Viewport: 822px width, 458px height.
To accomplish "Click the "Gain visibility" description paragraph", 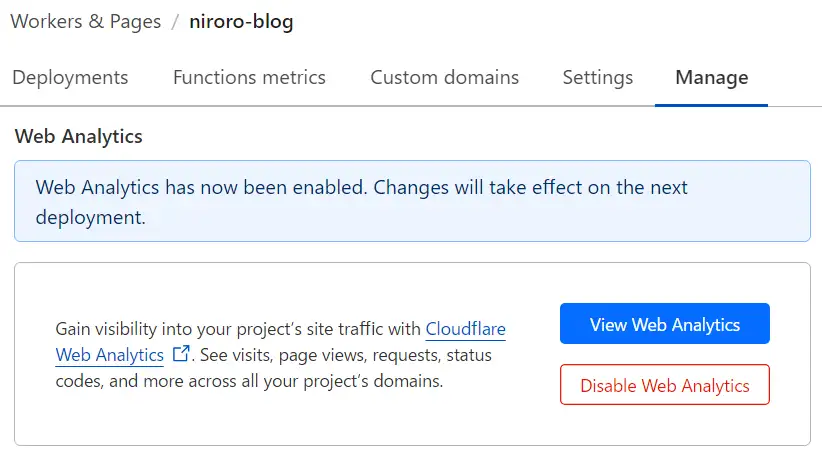I will (240, 329).
